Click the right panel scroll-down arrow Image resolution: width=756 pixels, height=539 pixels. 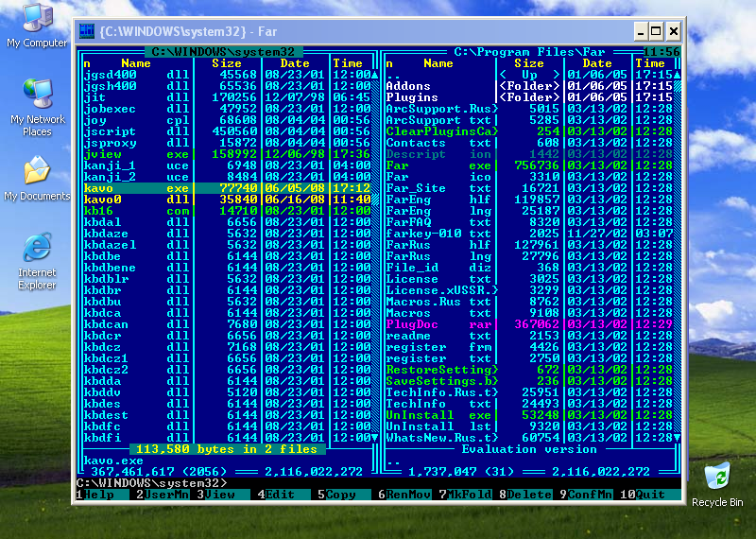click(x=678, y=438)
